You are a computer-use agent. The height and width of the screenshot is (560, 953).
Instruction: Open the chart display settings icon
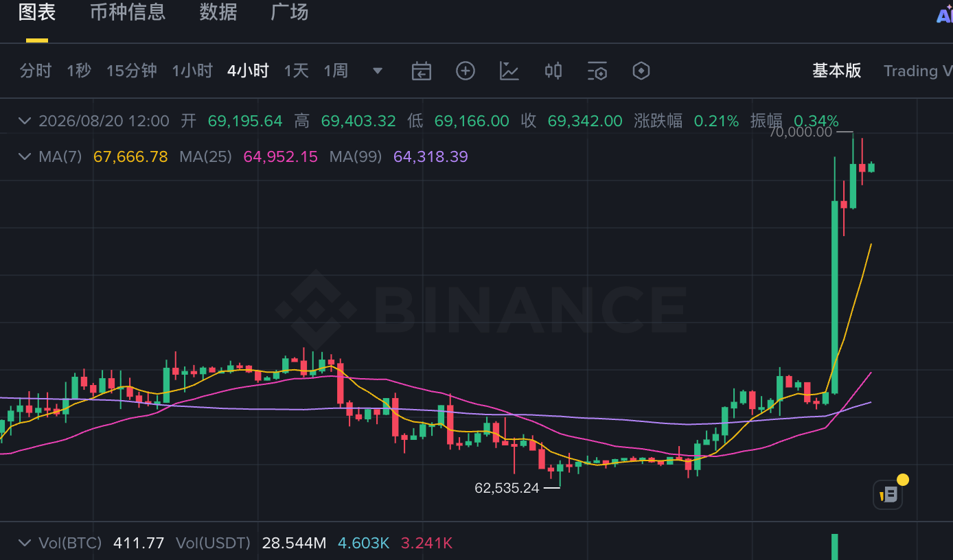(597, 71)
